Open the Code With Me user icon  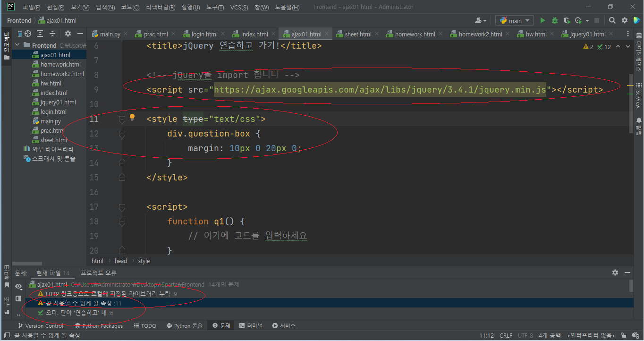coord(481,21)
